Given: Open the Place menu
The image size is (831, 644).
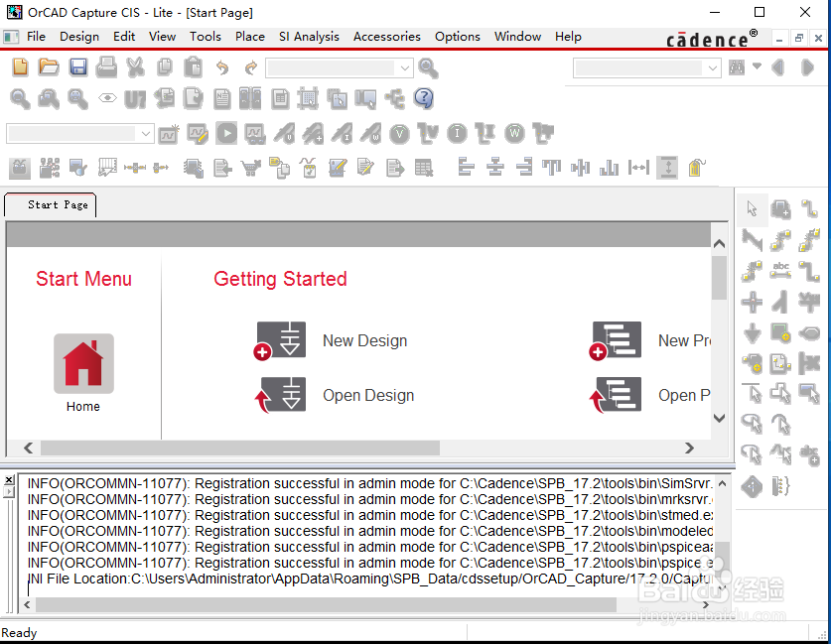Looking at the screenshot, I should 250,37.
